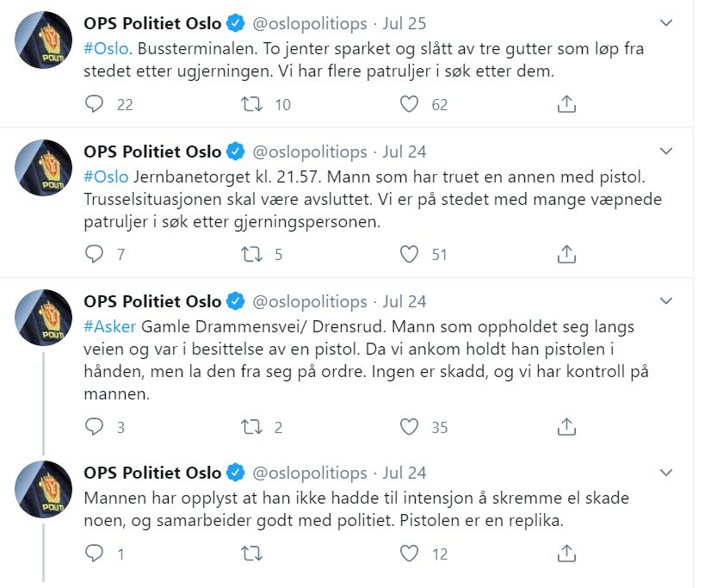Like the Jernbanetorget pistol threat tweet
Viewport: 717px width, 588px height.
pyautogui.click(x=411, y=254)
